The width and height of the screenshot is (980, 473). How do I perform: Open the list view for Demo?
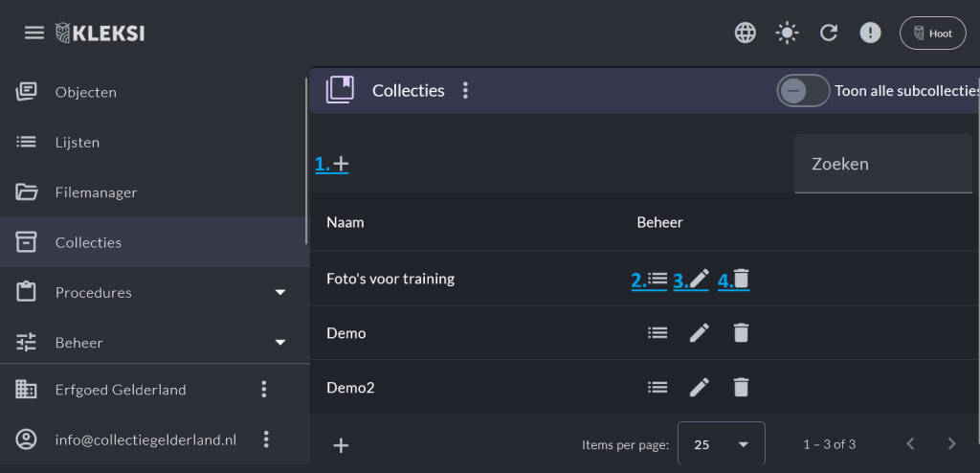657,333
